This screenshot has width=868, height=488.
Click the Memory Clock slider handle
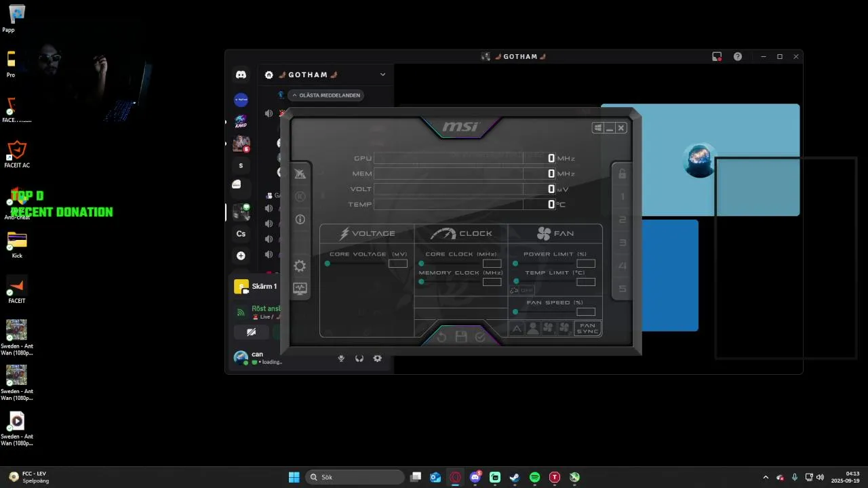[421, 281]
